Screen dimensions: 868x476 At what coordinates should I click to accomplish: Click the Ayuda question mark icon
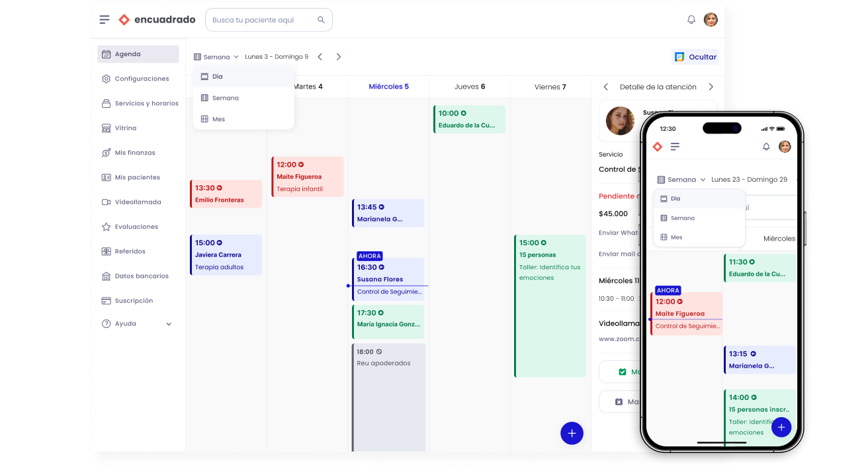pos(106,324)
